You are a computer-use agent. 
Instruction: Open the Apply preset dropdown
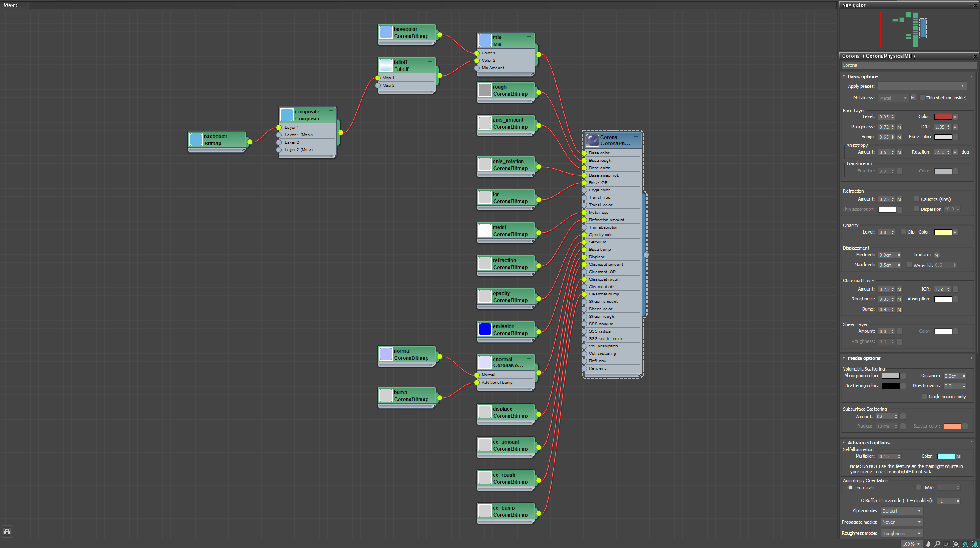pos(922,86)
